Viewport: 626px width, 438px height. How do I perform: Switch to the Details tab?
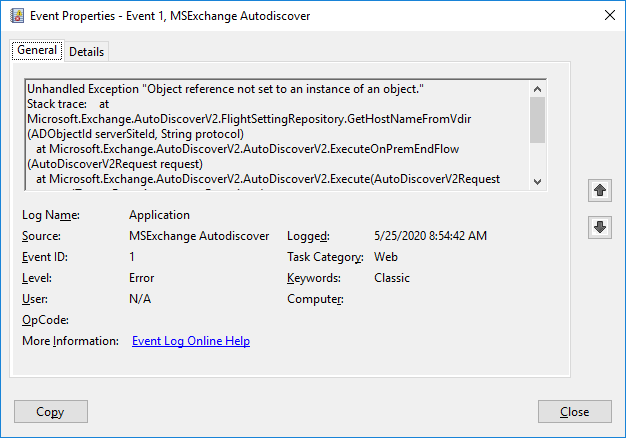86,51
